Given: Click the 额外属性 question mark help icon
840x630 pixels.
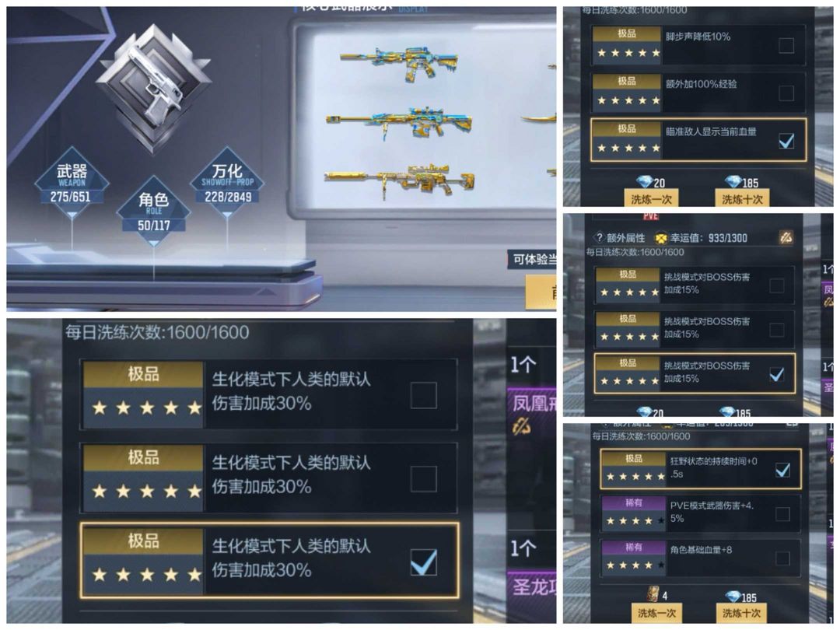Looking at the screenshot, I should point(599,237).
